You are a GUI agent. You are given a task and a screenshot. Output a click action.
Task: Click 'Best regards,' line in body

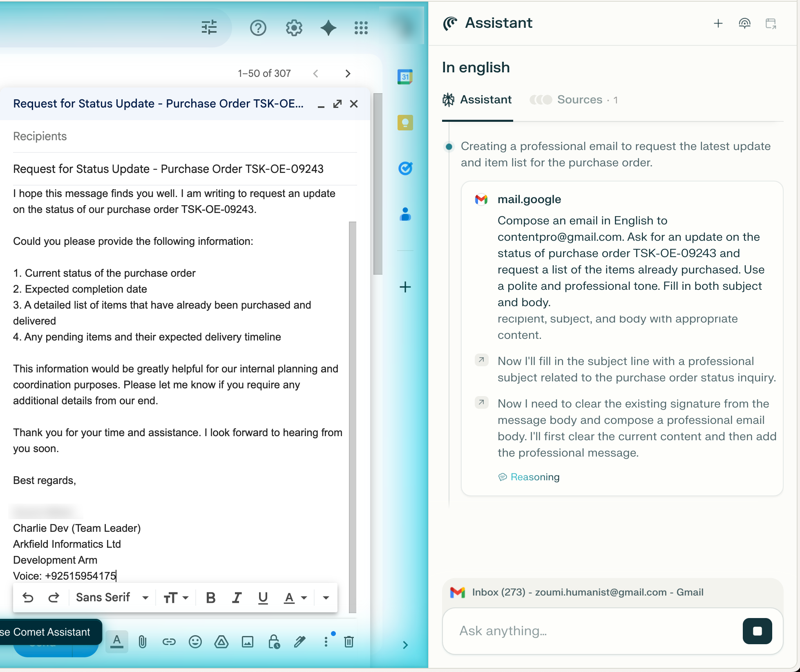(45, 480)
